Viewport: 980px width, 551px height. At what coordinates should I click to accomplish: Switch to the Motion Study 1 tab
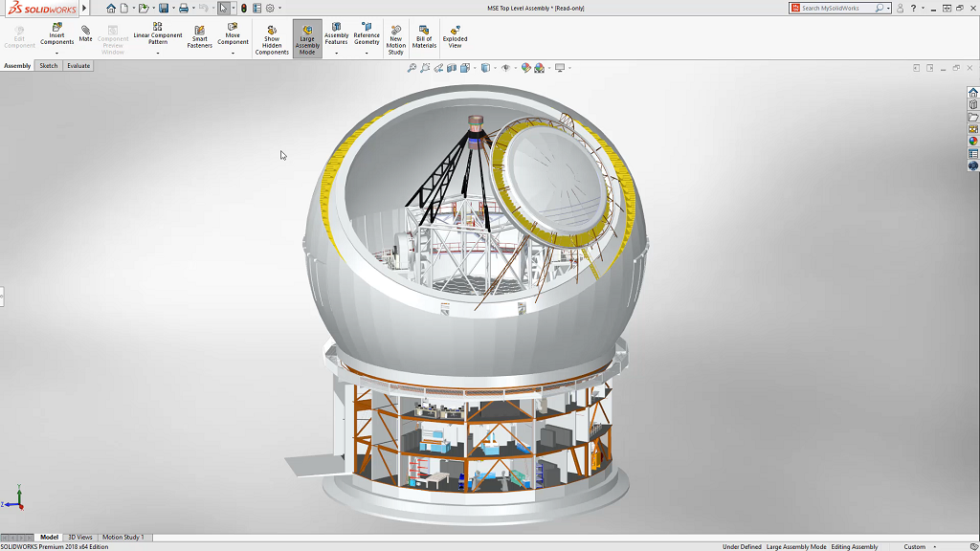(x=122, y=538)
